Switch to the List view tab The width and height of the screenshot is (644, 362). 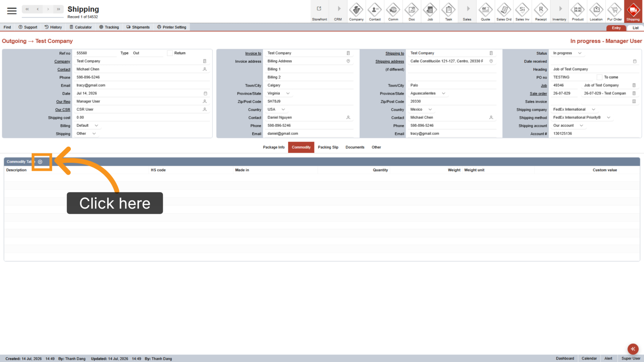635,28
